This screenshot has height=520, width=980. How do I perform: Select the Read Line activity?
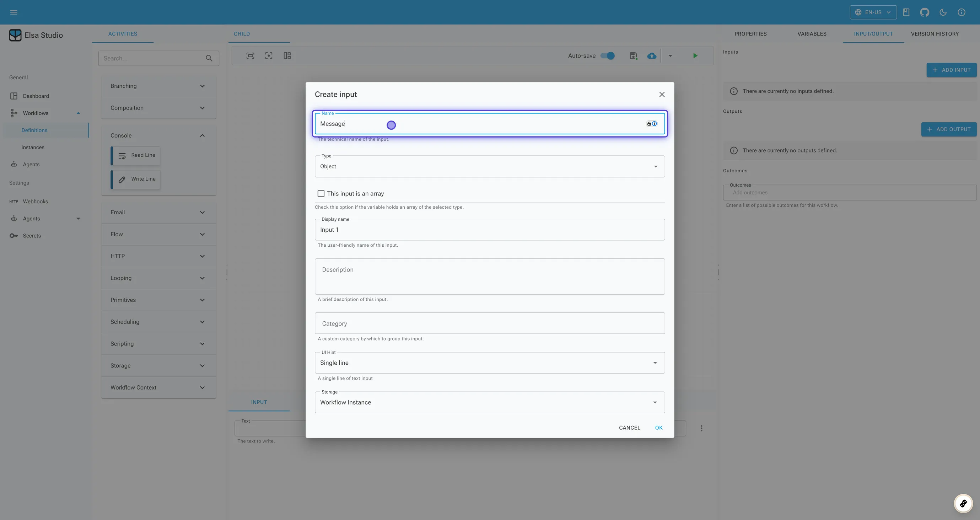(135, 155)
